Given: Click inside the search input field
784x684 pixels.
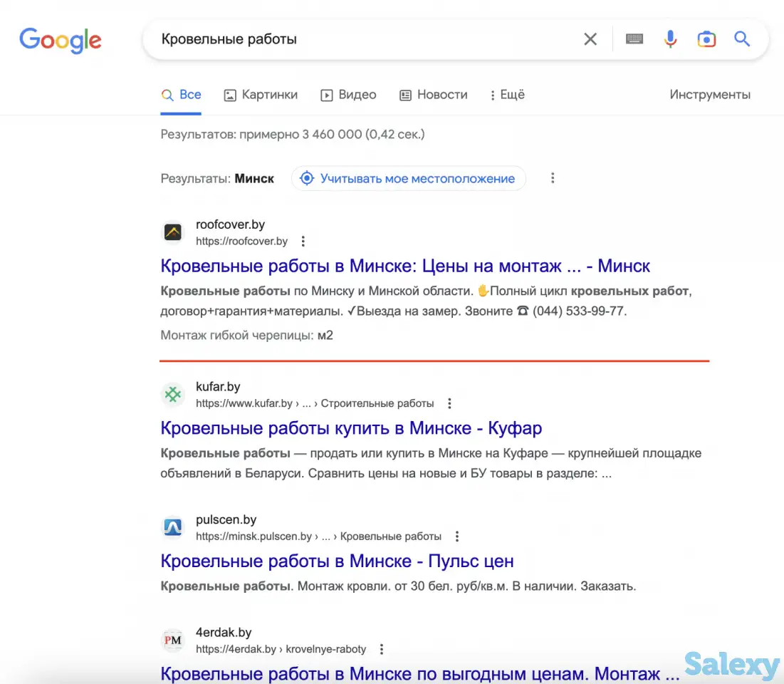Looking at the screenshot, I should coord(356,39).
